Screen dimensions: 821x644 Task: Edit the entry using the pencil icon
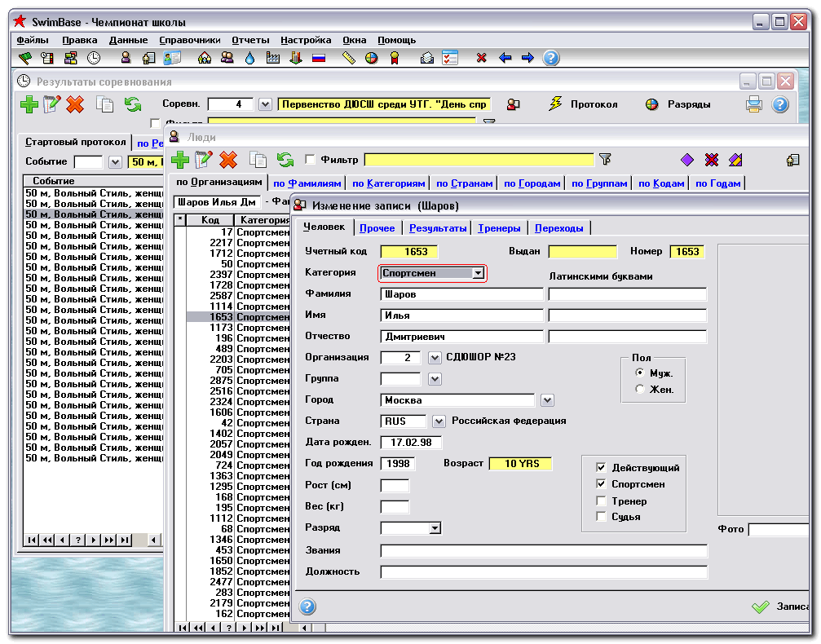coord(203,160)
